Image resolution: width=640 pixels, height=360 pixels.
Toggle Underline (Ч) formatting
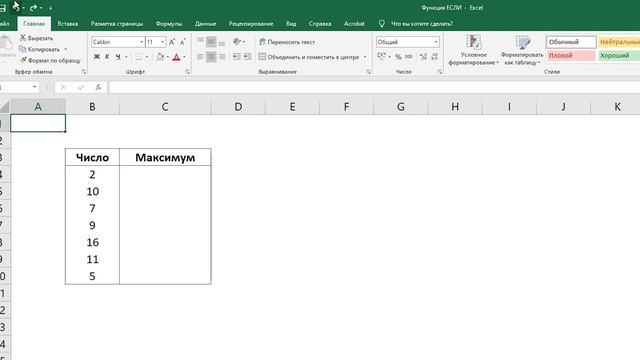coord(118,57)
